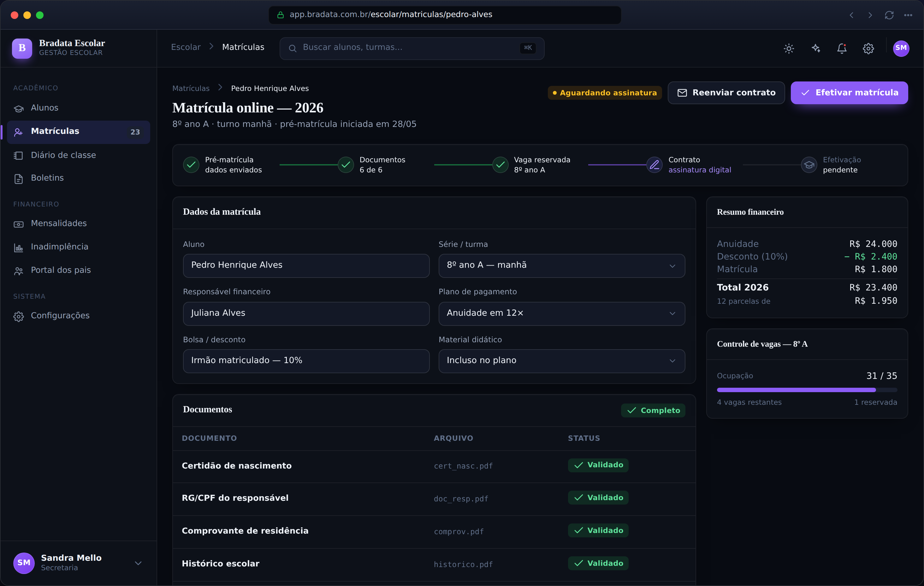Click the 4 vagas restantes text

pos(749,403)
